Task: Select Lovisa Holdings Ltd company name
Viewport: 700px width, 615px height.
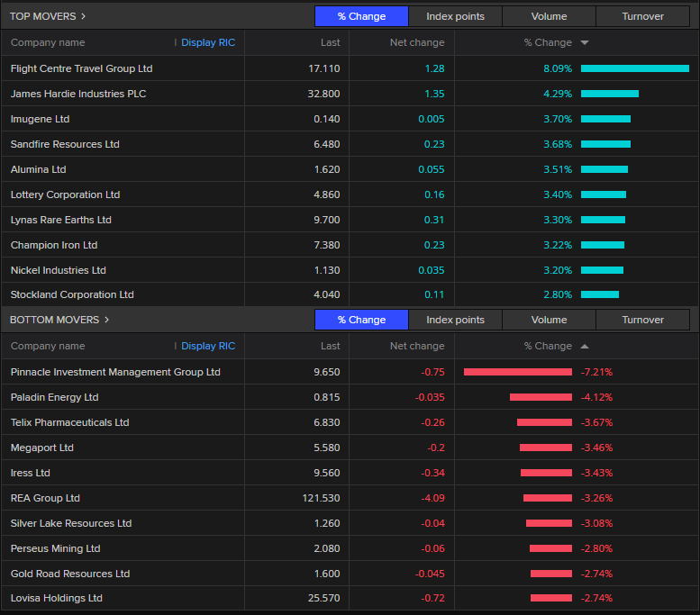Action: tap(57, 598)
